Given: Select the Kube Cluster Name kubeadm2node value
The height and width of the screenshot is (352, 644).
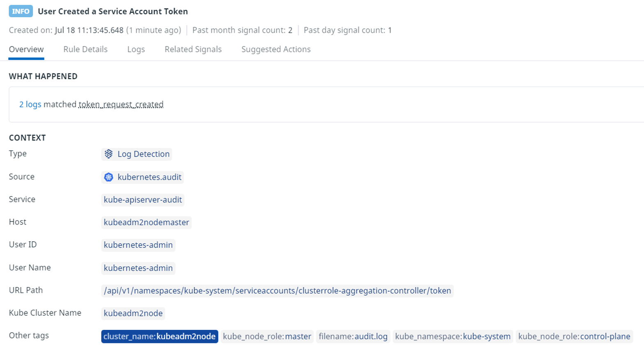Looking at the screenshot, I should (x=133, y=313).
